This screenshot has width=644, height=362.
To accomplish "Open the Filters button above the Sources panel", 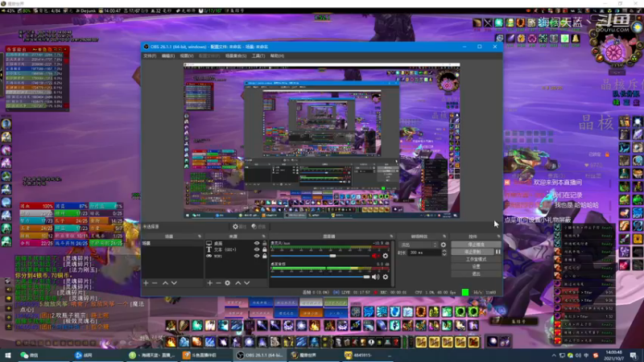I will tap(258, 227).
